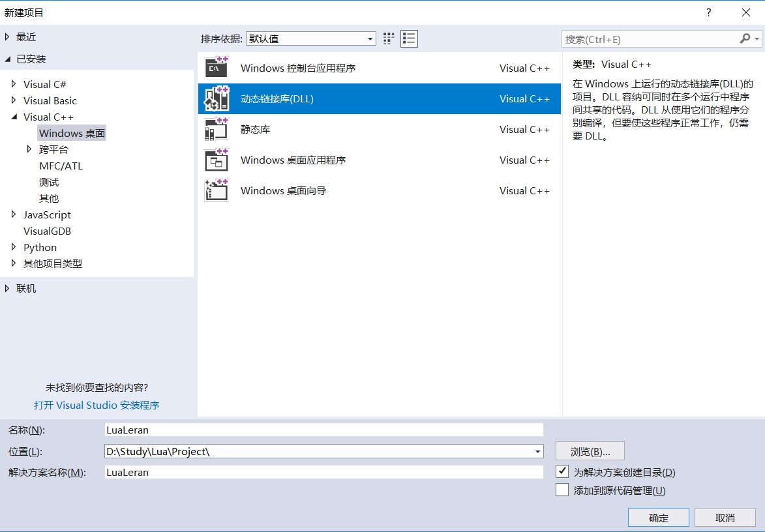
Task: Select the 静态库 project template icon
Action: [x=216, y=128]
